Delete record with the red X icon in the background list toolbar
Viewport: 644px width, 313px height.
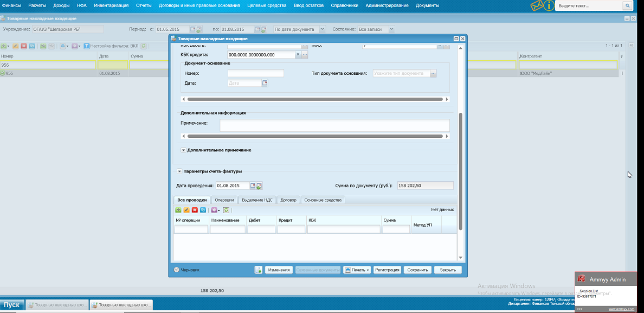(x=24, y=46)
